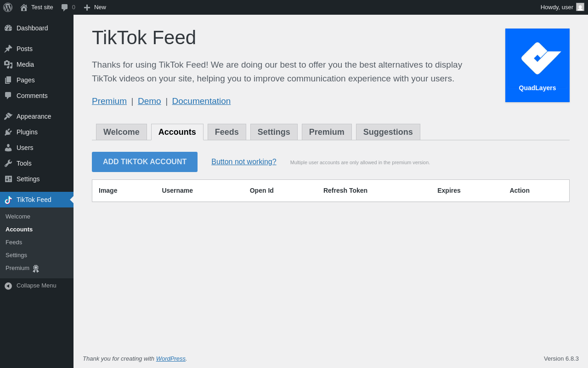The height and width of the screenshot is (368, 588).
Task: Go to Appearance in the sidebar
Action: pos(34,116)
